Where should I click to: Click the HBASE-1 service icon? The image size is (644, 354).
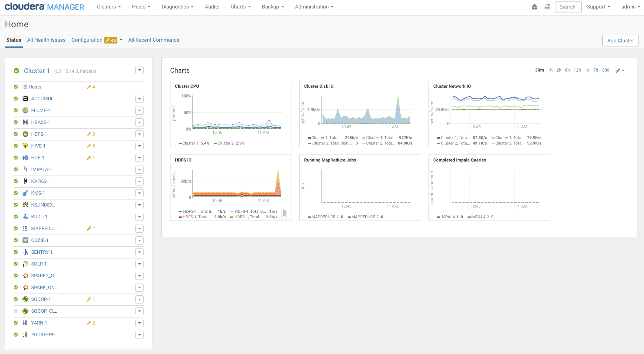[25, 122]
